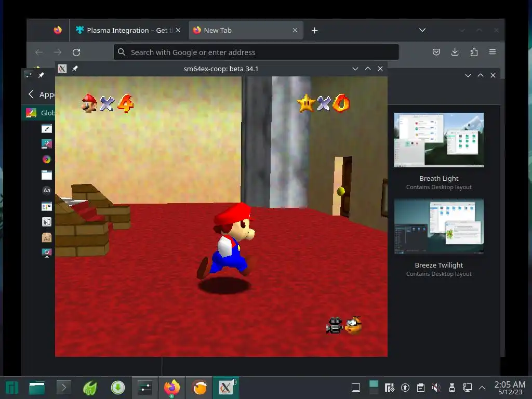The width and height of the screenshot is (532, 399).
Task: Click the Firefox view icon beside tabs
Action: [58, 30]
